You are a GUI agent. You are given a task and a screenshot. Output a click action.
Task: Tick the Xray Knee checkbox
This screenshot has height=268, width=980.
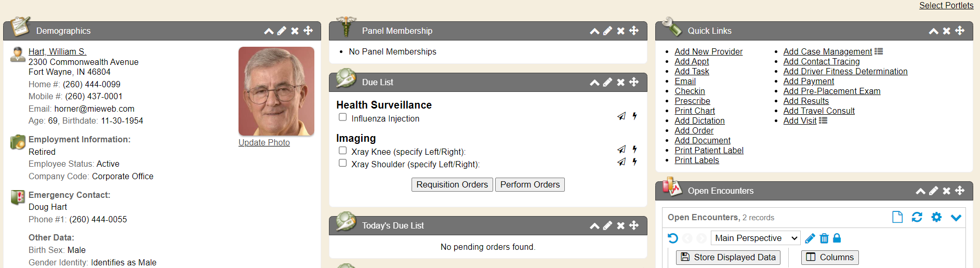click(x=343, y=151)
